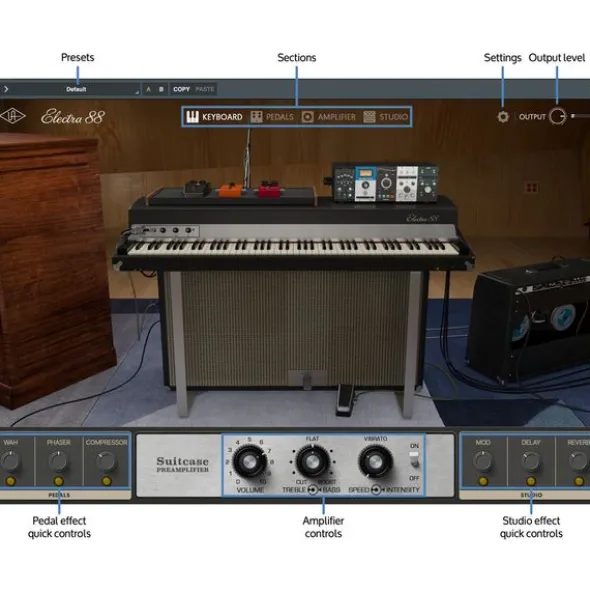Screen dimensions: 590x591
Task: Flip the vibrato ON/OFF switch
Action: tap(414, 460)
